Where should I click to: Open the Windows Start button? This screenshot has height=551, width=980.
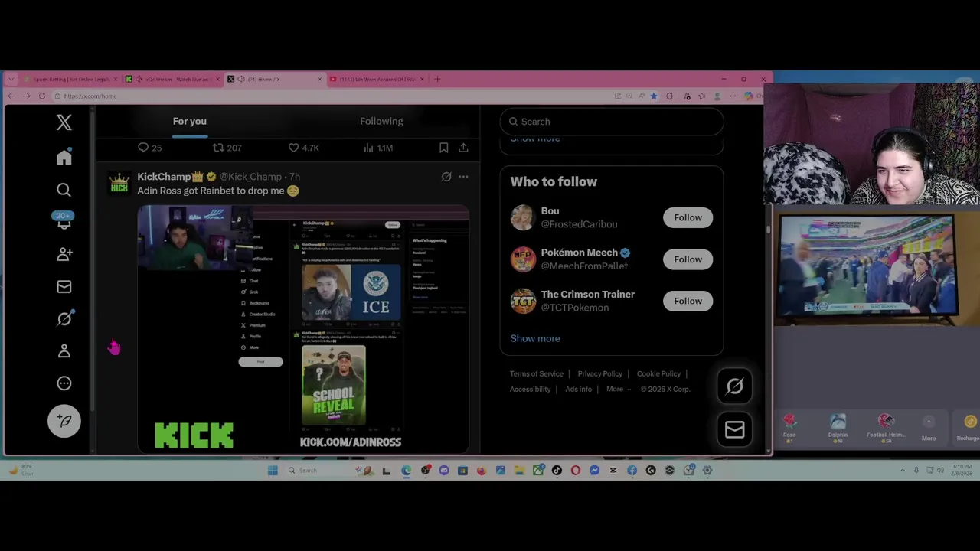pyautogui.click(x=273, y=471)
